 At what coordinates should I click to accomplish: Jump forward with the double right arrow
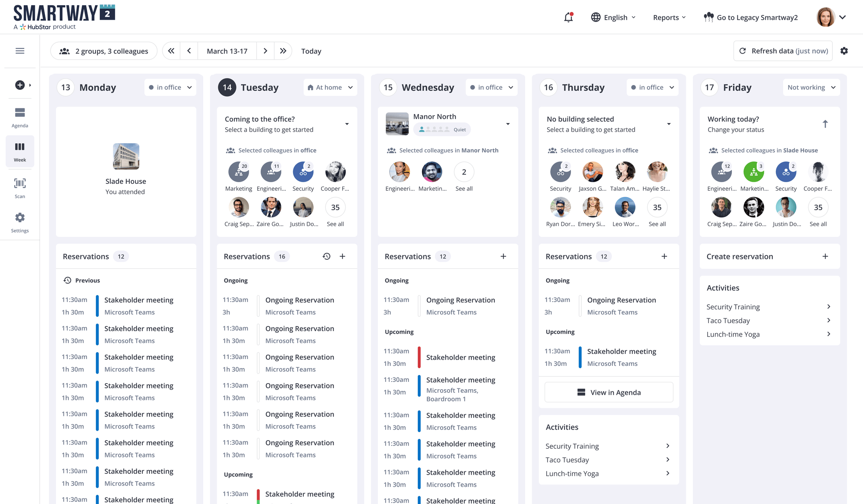pos(283,51)
